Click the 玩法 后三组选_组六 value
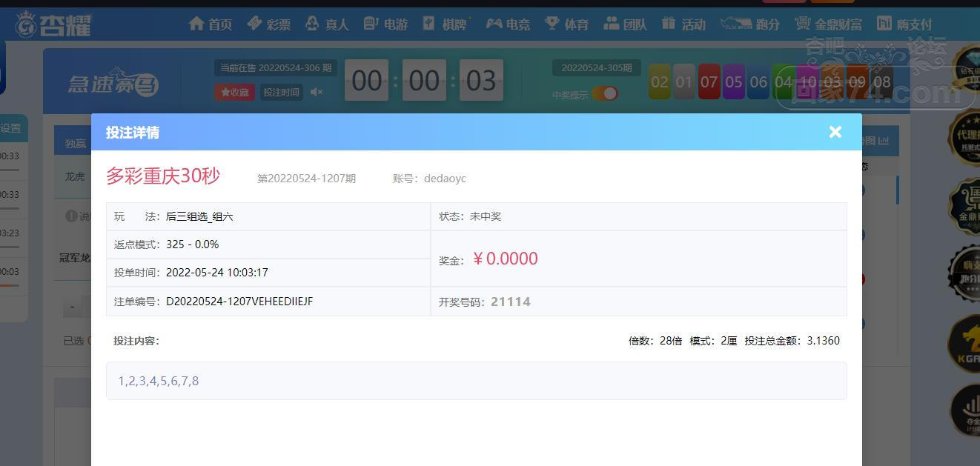 tap(199, 216)
